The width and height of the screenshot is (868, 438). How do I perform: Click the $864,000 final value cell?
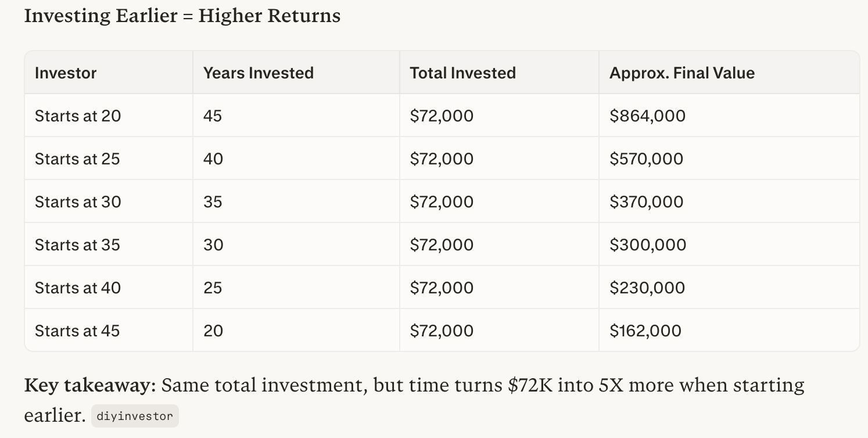pyautogui.click(x=647, y=116)
